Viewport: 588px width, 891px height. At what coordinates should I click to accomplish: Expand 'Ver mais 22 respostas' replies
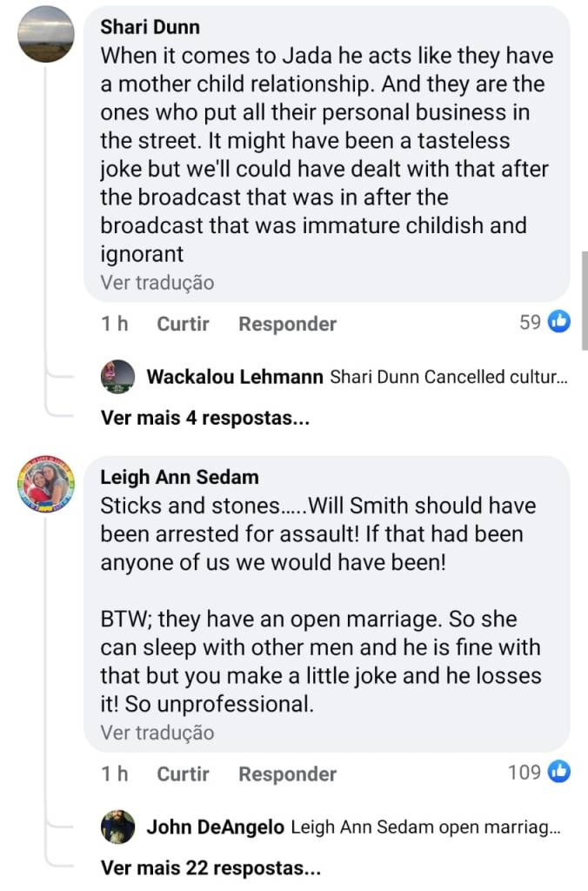(210, 868)
